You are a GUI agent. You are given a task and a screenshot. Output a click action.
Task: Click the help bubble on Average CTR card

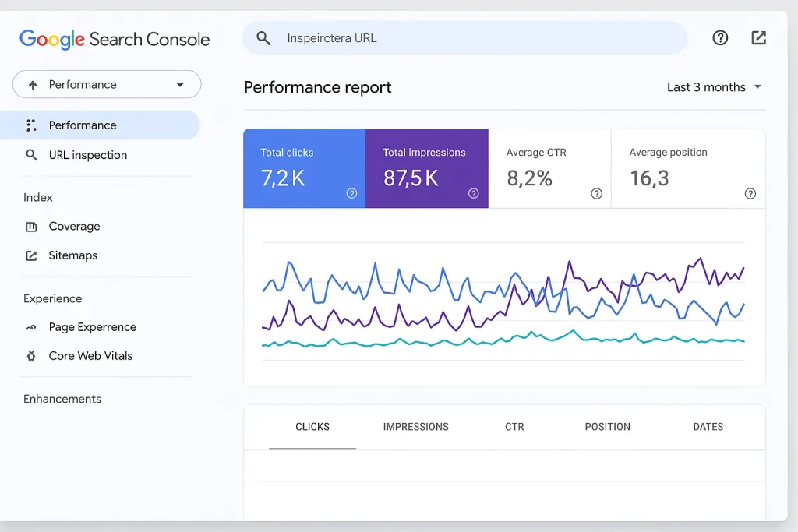click(596, 193)
